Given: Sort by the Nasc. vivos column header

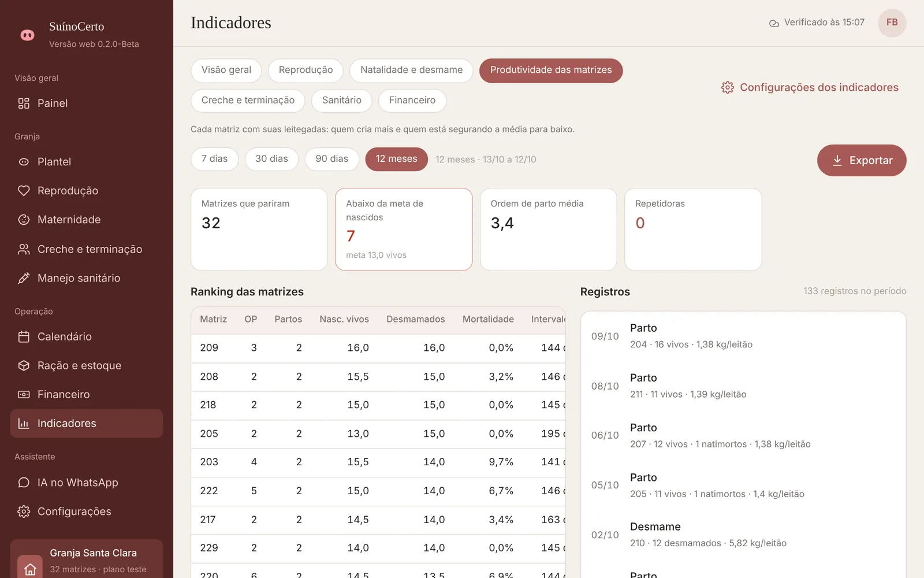Looking at the screenshot, I should coord(344,319).
